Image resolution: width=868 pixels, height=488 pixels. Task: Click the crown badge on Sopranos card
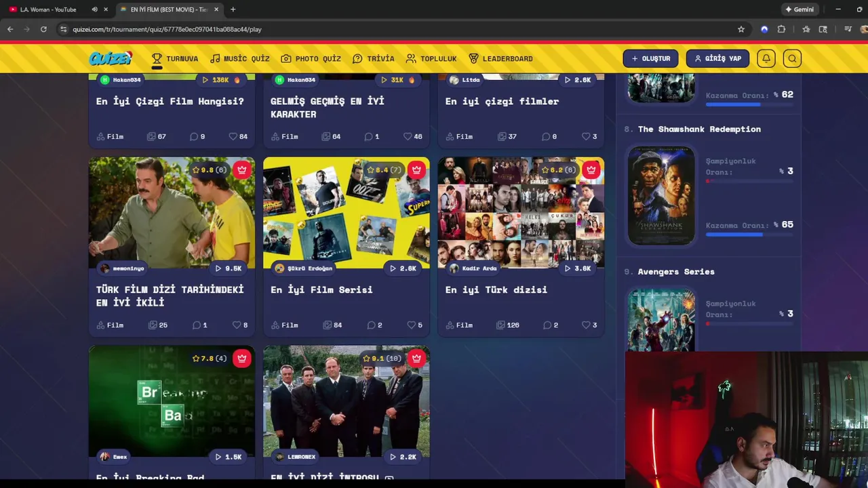point(416,359)
